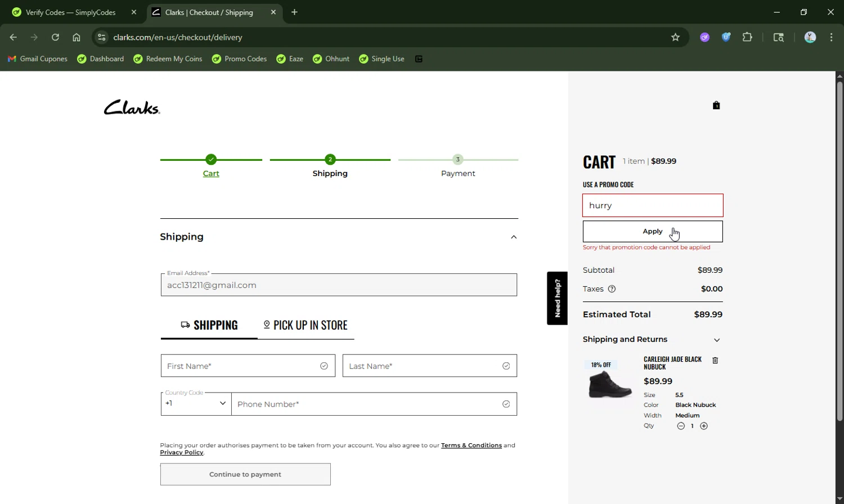Decrease quantity with the minus icon
This screenshot has width=844, height=504.
pos(681,426)
